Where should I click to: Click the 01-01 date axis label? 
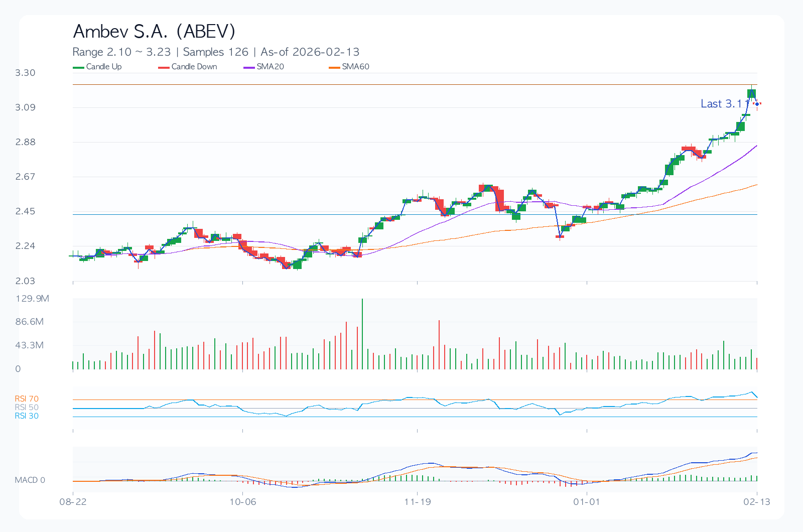pos(587,502)
